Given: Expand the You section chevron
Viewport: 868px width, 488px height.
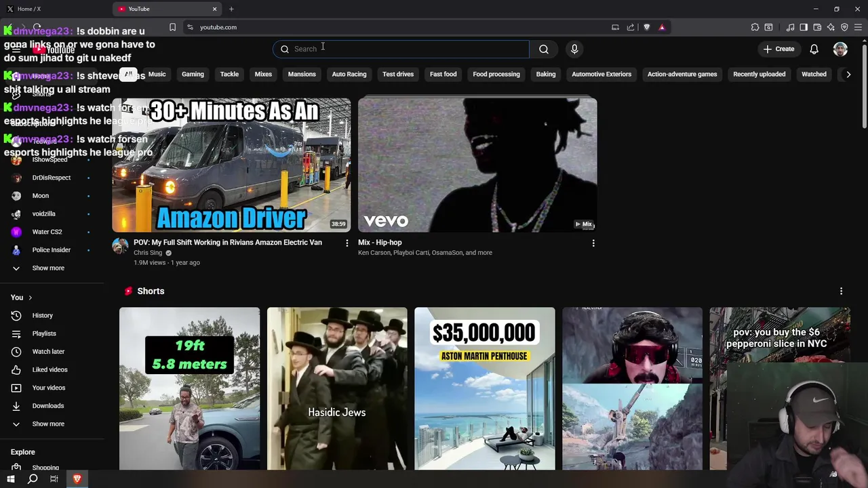Looking at the screenshot, I should [x=30, y=298].
